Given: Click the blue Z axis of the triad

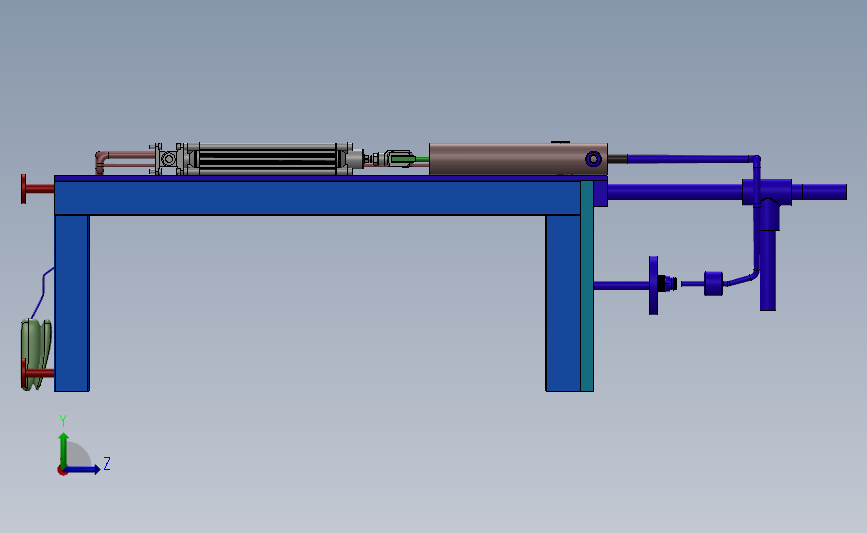Looking at the screenshot, I should [83, 470].
